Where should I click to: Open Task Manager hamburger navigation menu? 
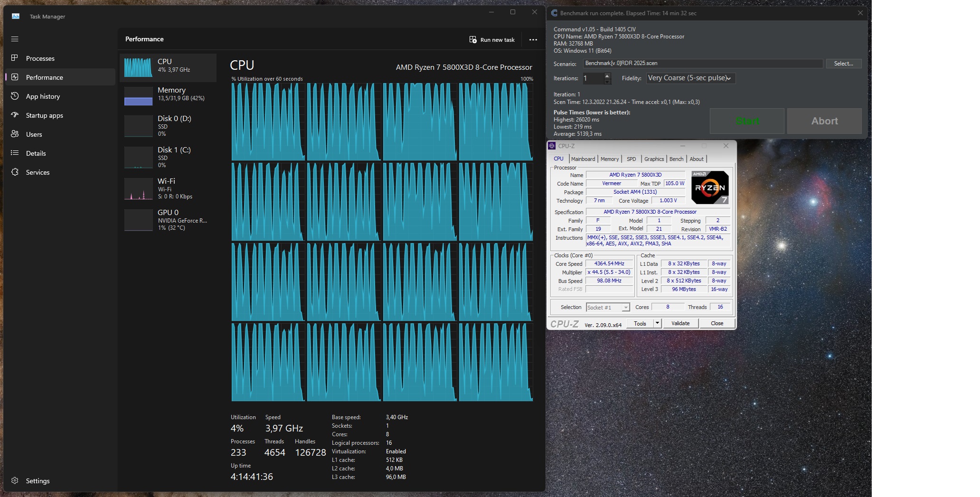15,39
